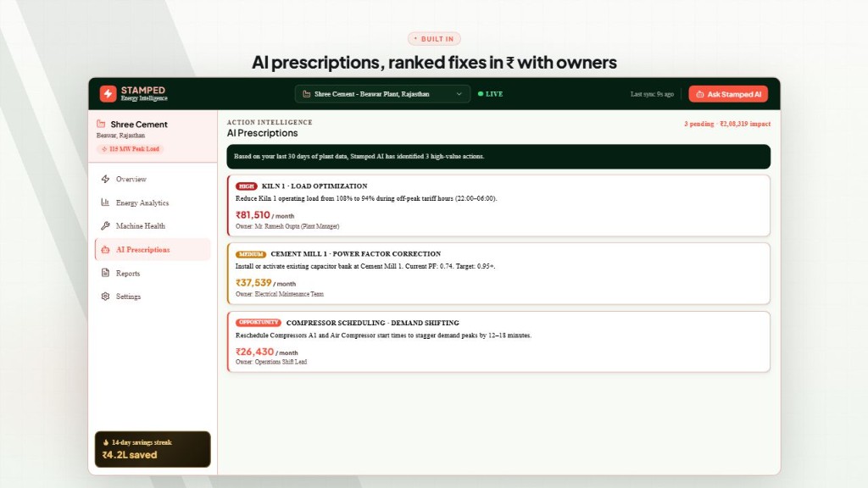Viewport: 868px width, 488px height.
Task: Open Compressor Scheduling Demand Shifting card
Action: click(x=498, y=342)
